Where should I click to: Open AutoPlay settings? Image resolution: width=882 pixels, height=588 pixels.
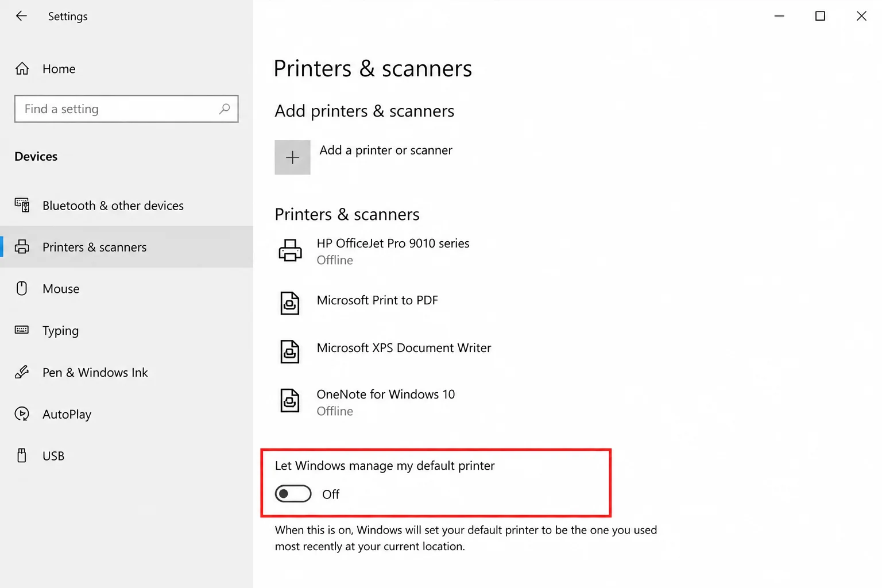point(126,414)
